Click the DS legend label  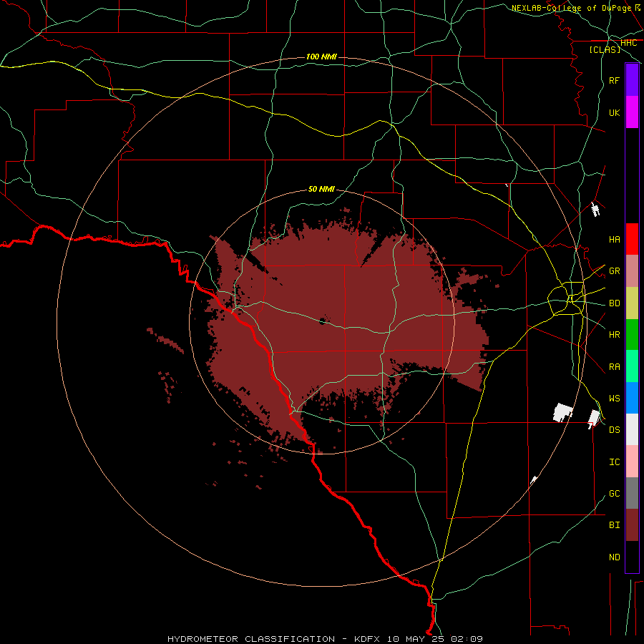[x=614, y=430]
